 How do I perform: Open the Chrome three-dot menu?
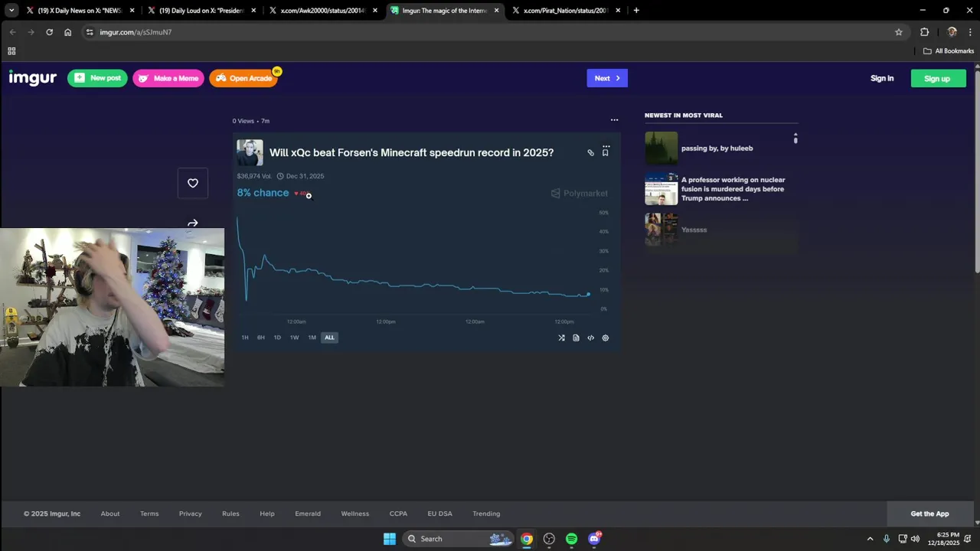pyautogui.click(x=970, y=32)
